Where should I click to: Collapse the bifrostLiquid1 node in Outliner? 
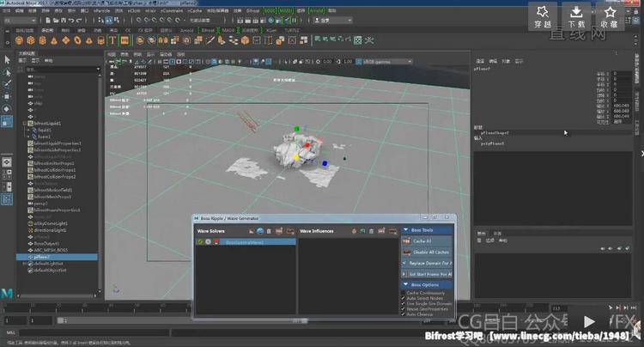(24, 123)
